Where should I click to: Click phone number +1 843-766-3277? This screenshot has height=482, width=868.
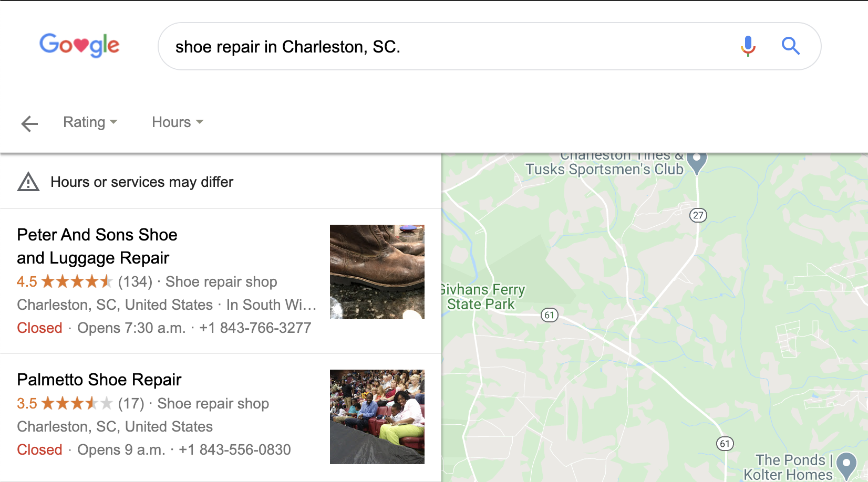255,328
